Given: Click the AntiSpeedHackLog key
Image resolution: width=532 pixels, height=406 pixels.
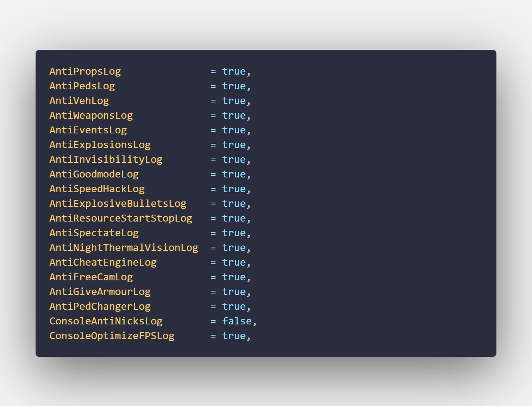Looking at the screenshot, I should [x=97, y=189].
